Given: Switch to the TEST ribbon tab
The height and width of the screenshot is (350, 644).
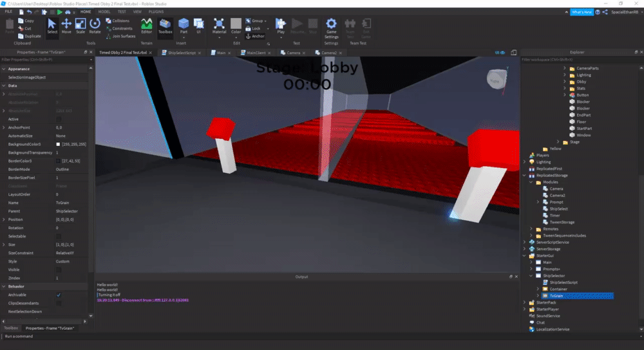Looking at the screenshot, I should click(122, 12).
